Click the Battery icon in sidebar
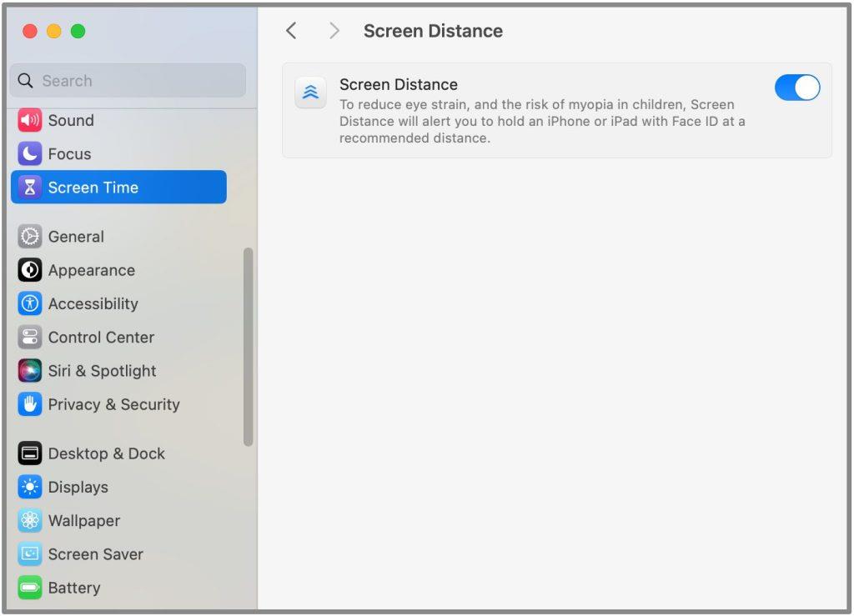The image size is (854, 616). point(29,588)
